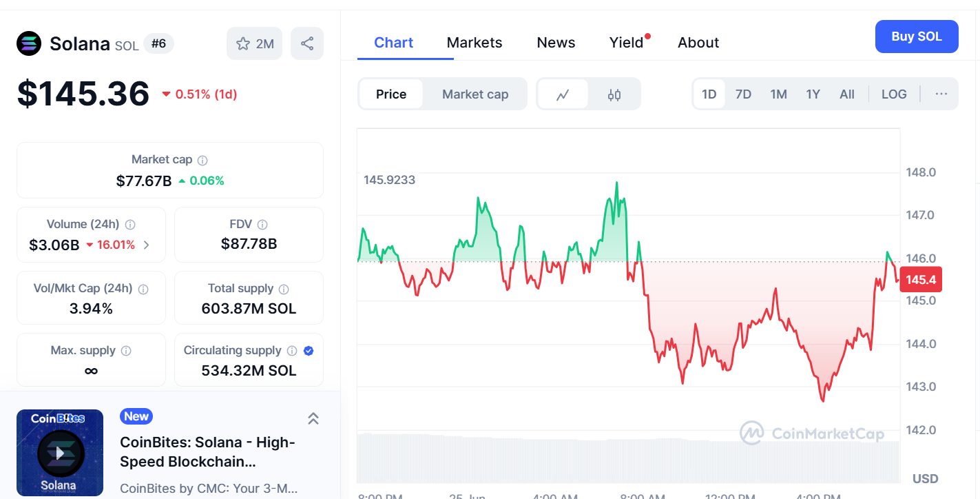The width and height of the screenshot is (980, 499).
Task: Set chart range to 7D
Action: 743,94
